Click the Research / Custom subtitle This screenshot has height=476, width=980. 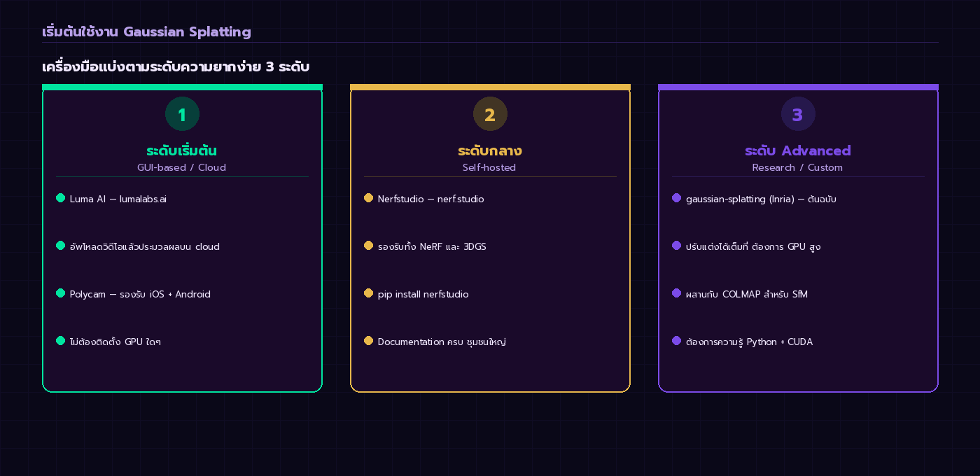point(797,168)
